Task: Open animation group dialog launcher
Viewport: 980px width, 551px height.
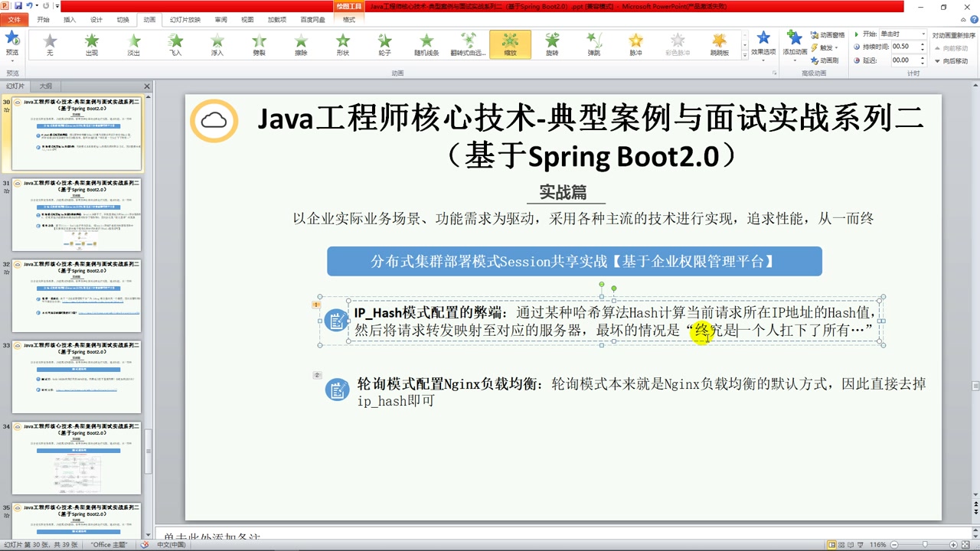Action: tap(774, 73)
